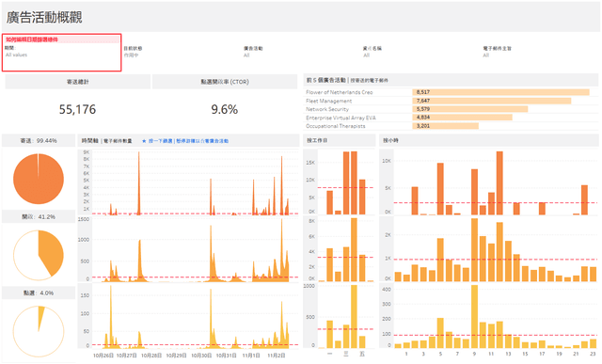Click the Occupational Therapists bar showing 3,201
Viewport: 602px width, 364px height.
tap(445, 126)
